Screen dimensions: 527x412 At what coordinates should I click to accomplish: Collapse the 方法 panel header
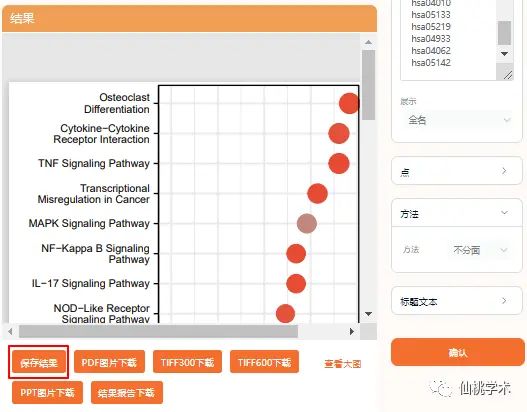[x=457, y=213]
